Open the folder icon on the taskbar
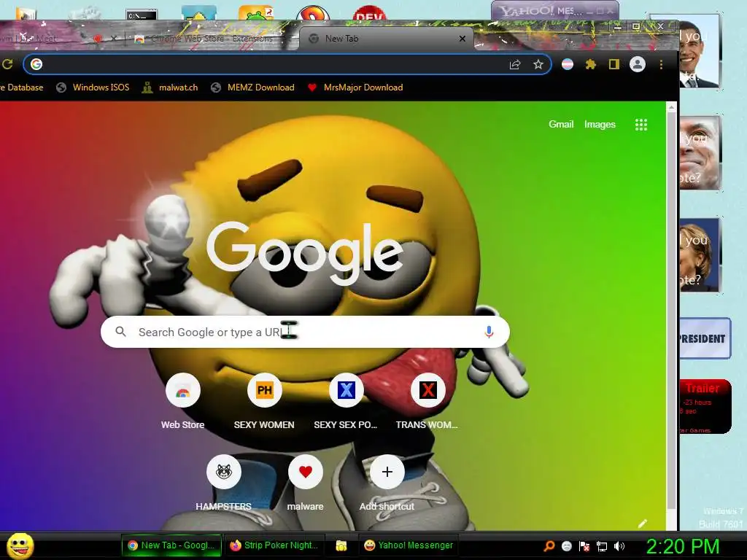This screenshot has height=560, width=747. pos(341,545)
